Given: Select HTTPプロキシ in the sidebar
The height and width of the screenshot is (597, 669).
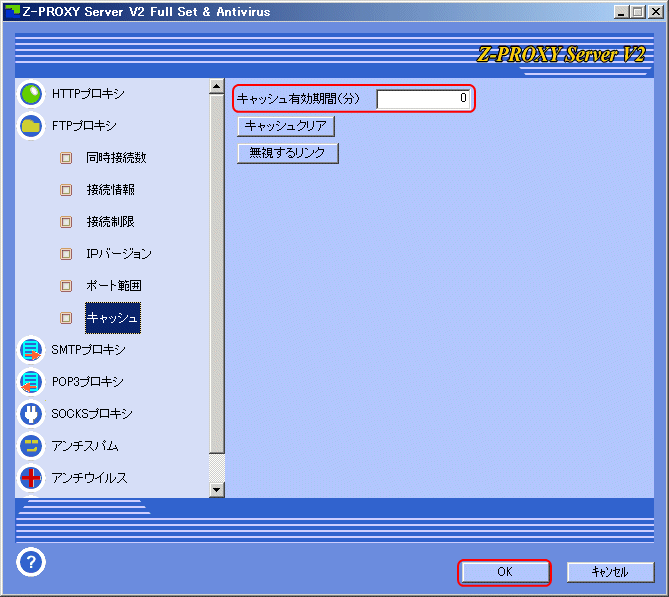Looking at the screenshot, I should click(88, 94).
